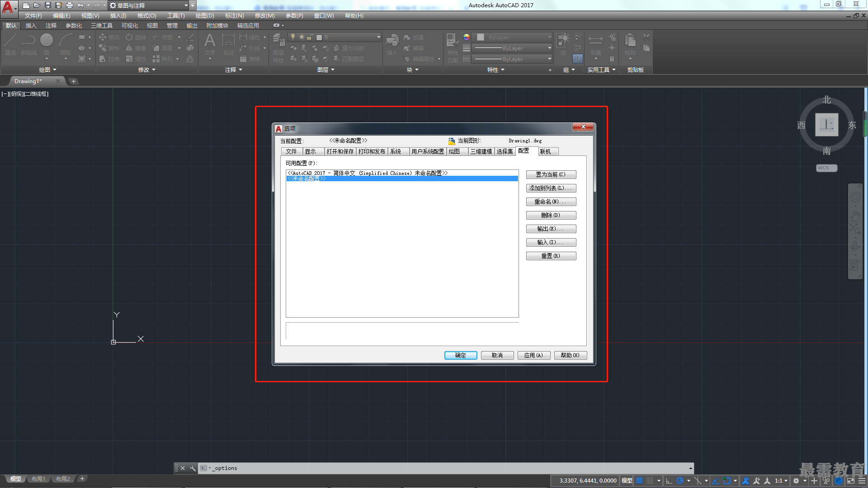Image resolution: width=868 pixels, height=488 pixels.
Task: Click the New drawing icon in quick access toolbar
Action: pos(26,5)
